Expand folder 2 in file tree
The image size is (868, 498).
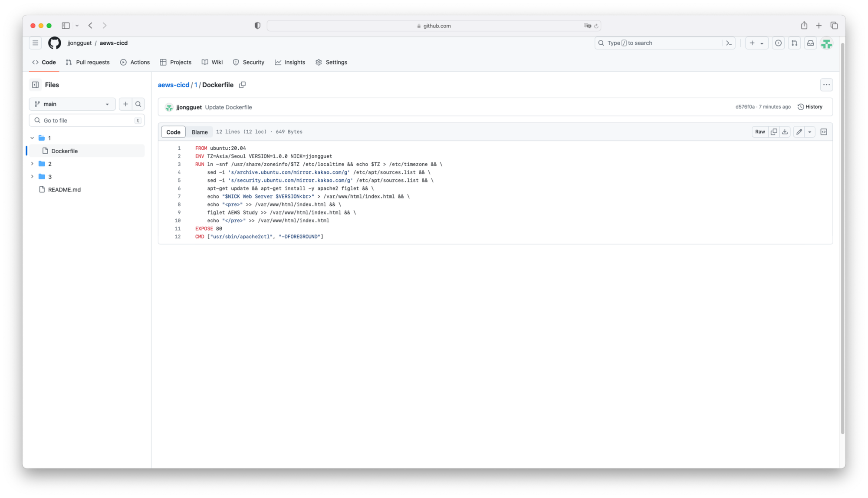pos(32,164)
